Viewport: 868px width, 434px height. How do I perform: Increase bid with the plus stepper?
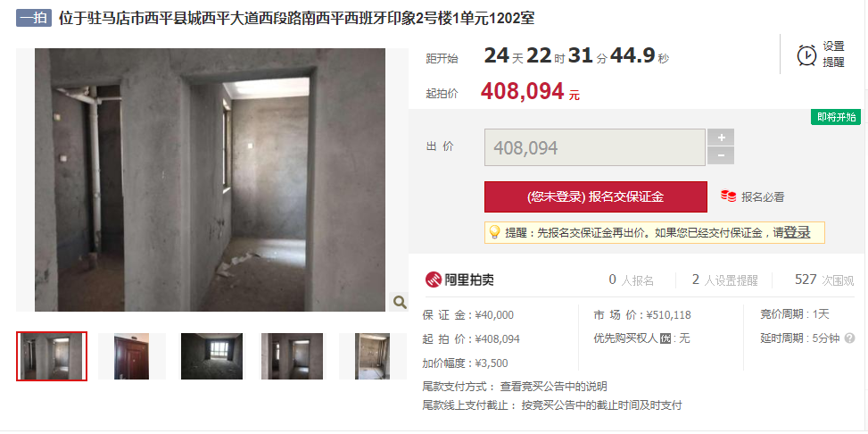point(721,138)
